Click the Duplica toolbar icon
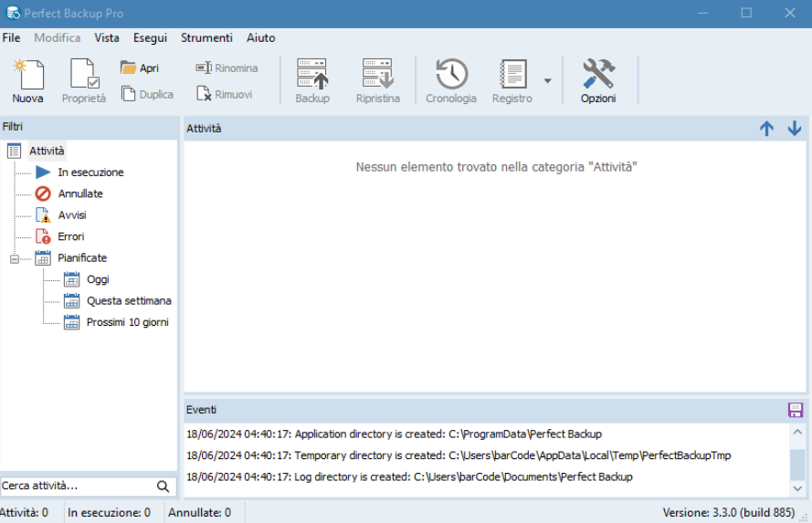Viewport: 812px width, 523px height. coord(128,94)
